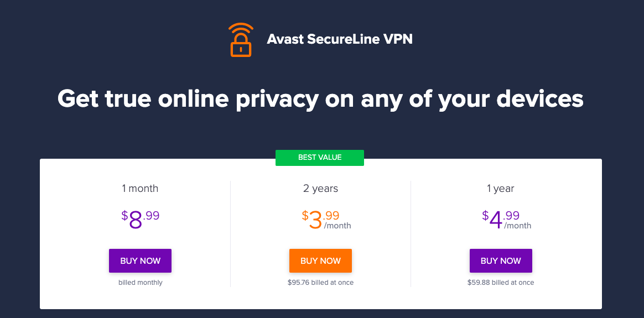
Task: Click the /month label under 1 year price
Action: (517, 226)
